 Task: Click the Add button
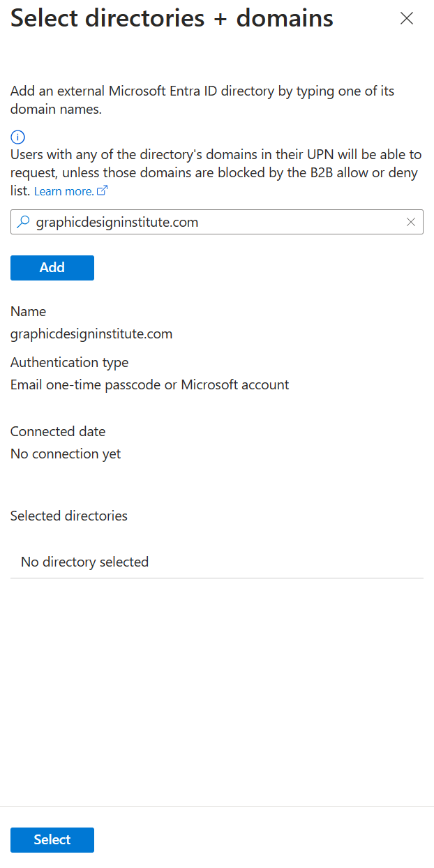pos(52,267)
